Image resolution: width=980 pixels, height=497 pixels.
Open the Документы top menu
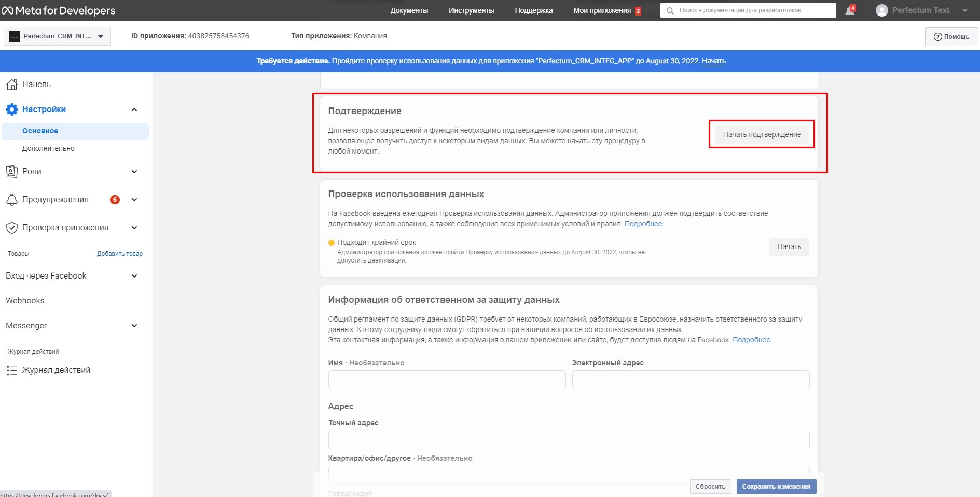(x=409, y=10)
